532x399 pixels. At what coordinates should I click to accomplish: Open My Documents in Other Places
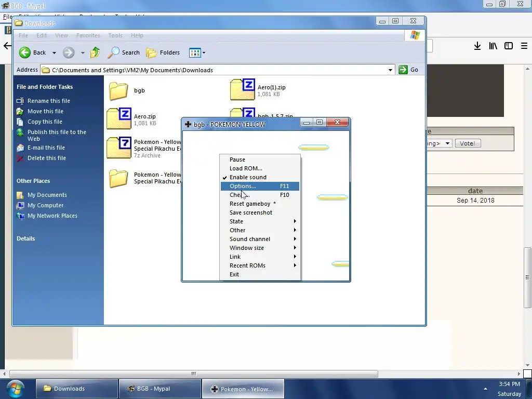point(47,195)
